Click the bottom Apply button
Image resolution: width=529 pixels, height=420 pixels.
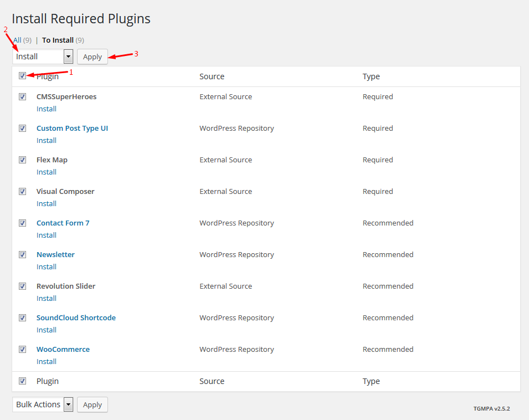[93, 404]
